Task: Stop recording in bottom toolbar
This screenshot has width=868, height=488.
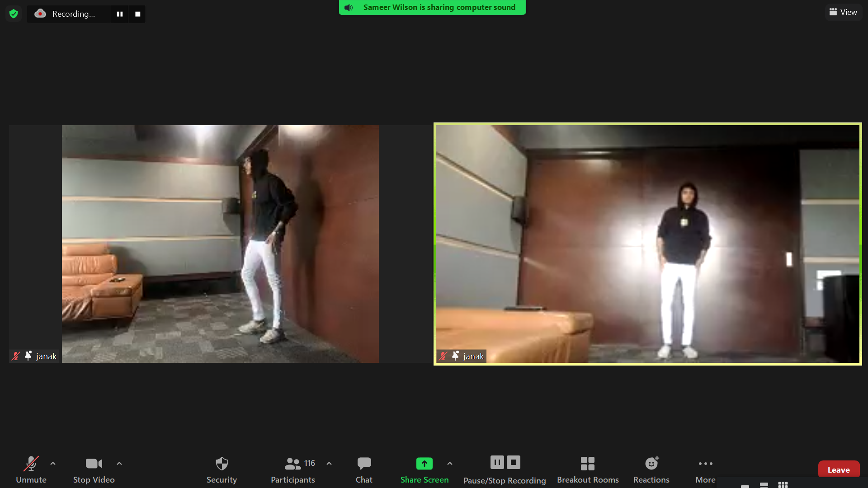Action: [x=514, y=462]
